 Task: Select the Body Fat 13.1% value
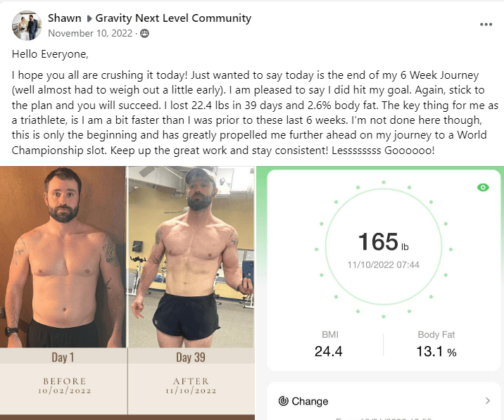436,351
